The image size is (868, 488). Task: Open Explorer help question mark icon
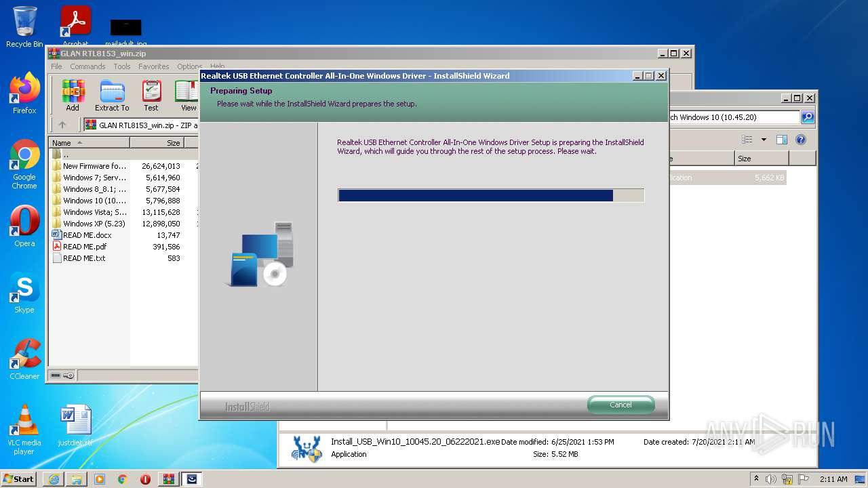point(800,140)
